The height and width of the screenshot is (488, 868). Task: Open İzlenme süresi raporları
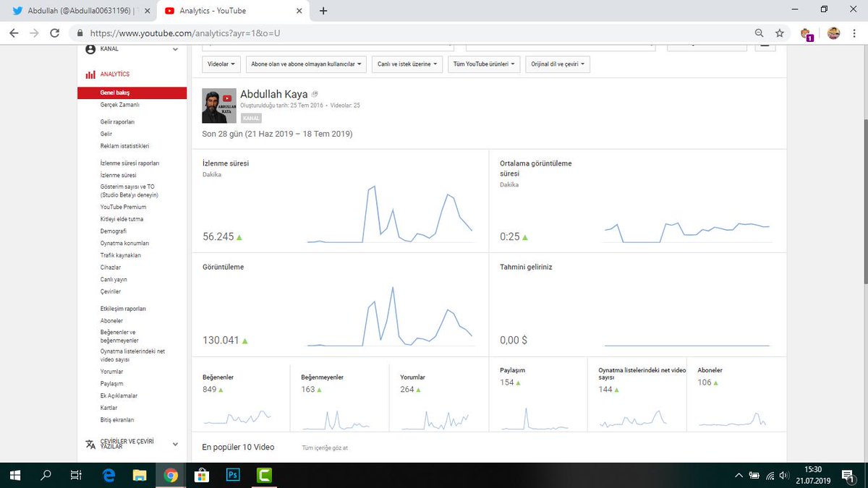(130, 163)
